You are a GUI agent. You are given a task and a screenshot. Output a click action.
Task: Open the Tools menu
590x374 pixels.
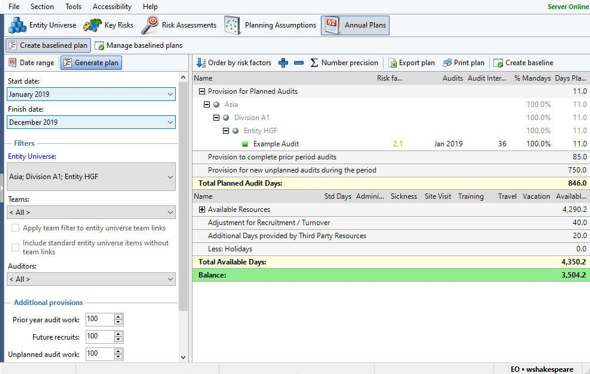[73, 6]
